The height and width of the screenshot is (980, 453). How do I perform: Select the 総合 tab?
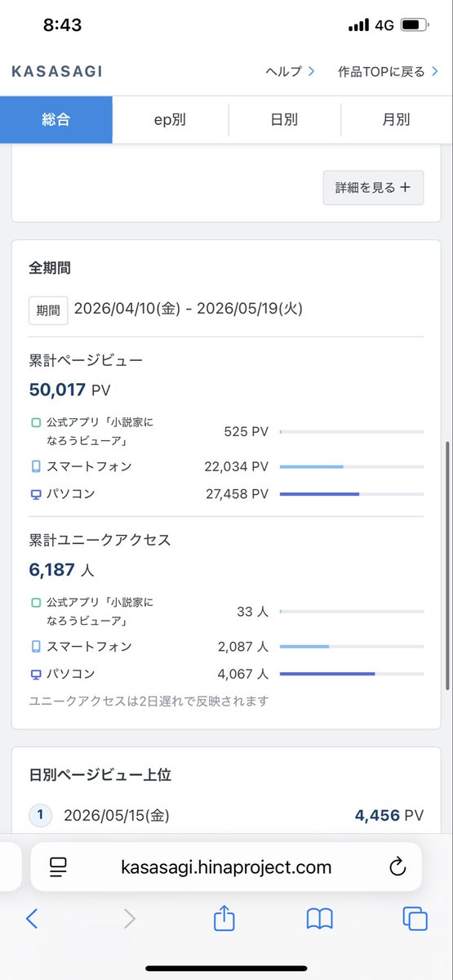[56, 119]
